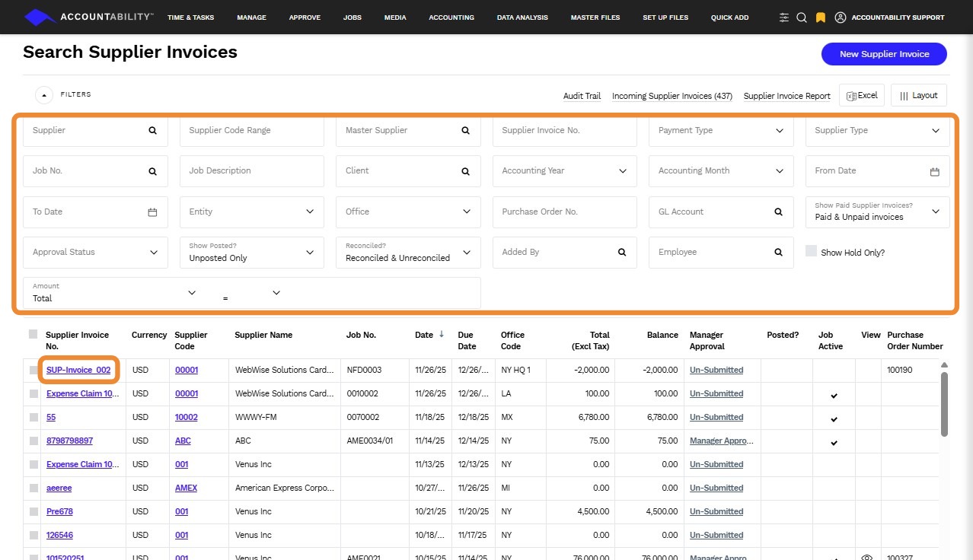
Task: Check the row checkbox for 126546
Action: click(x=33, y=536)
